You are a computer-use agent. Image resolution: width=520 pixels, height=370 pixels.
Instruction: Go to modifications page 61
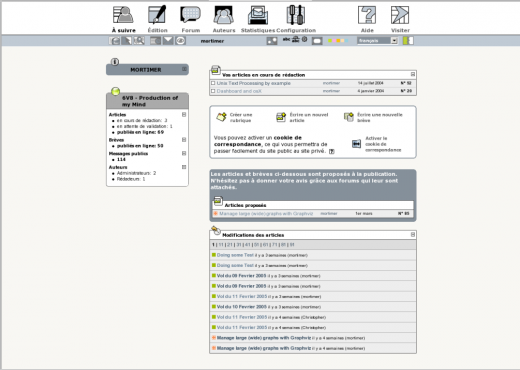pos(265,245)
